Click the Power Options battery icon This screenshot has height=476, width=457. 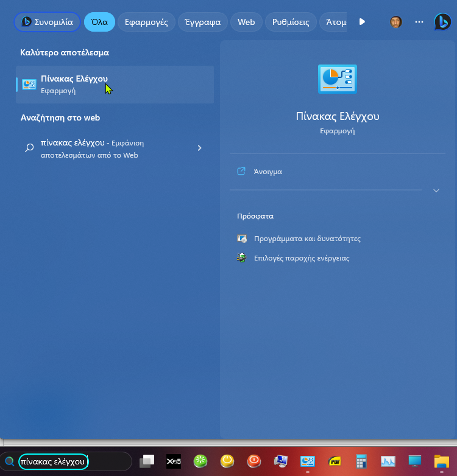(x=242, y=258)
